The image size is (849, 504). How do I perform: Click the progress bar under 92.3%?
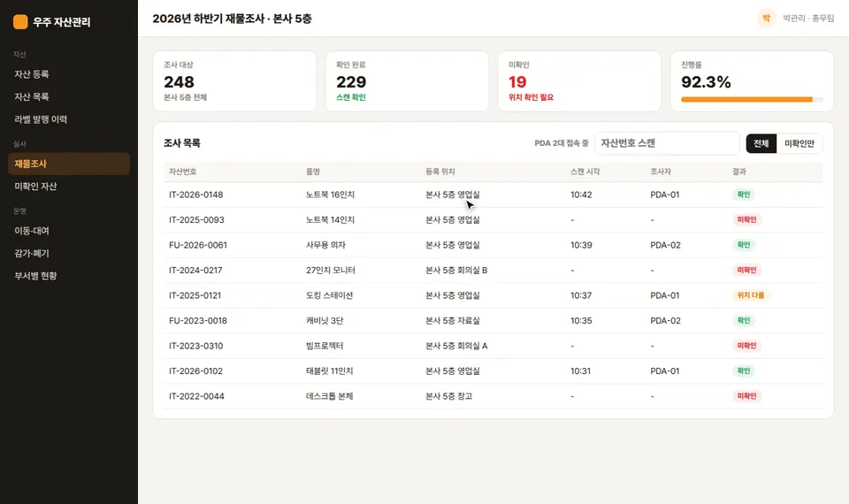[x=752, y=100]
